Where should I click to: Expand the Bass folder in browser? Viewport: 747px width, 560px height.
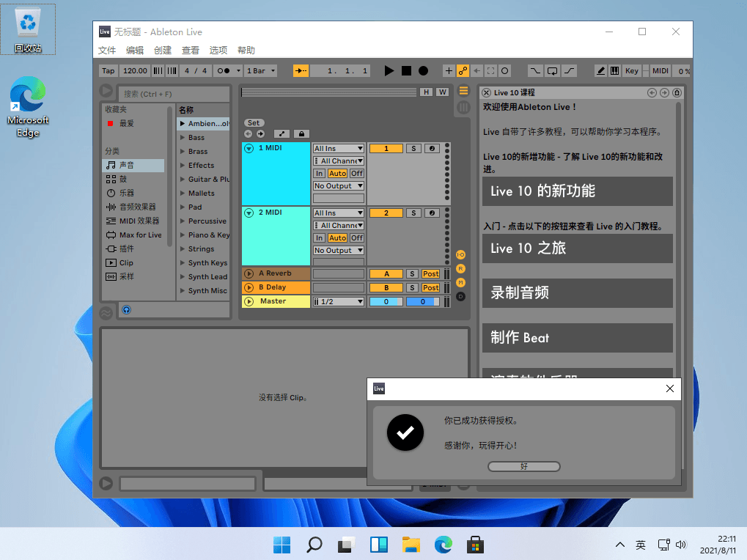[x=183, y=137]
